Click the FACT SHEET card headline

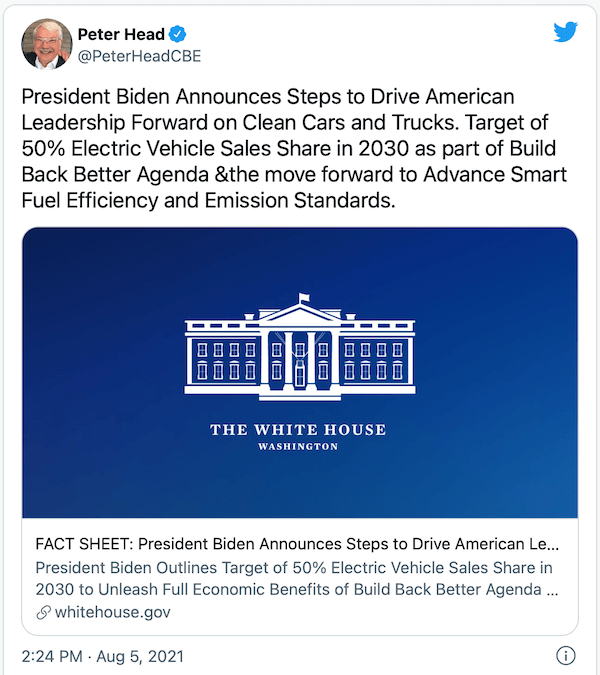[x=297, y=546]
